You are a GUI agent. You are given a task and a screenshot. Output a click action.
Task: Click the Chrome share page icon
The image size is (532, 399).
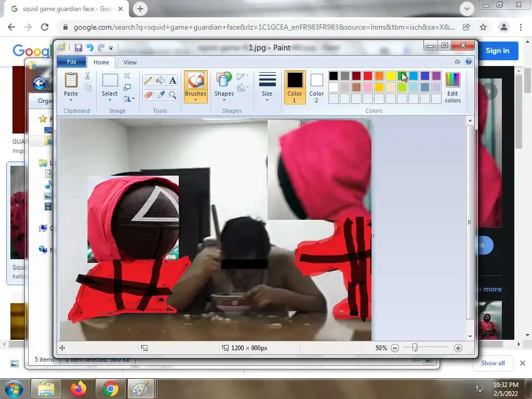pyautogui.click(x=467, y=27)
